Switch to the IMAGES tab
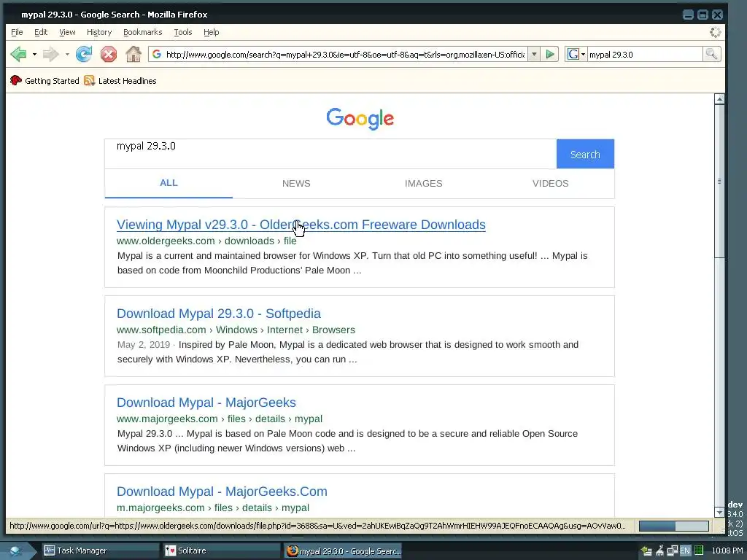 coord(424,183)
